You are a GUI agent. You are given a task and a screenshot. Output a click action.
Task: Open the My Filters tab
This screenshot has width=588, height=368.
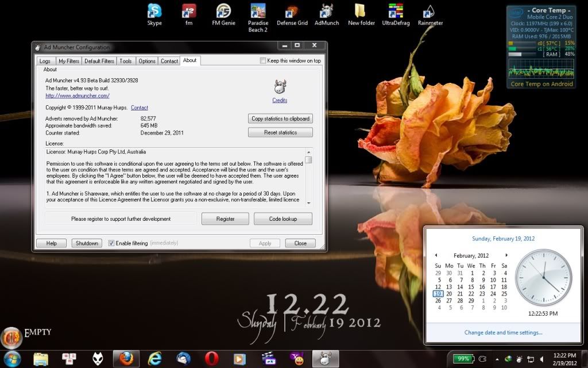(69, 61)
